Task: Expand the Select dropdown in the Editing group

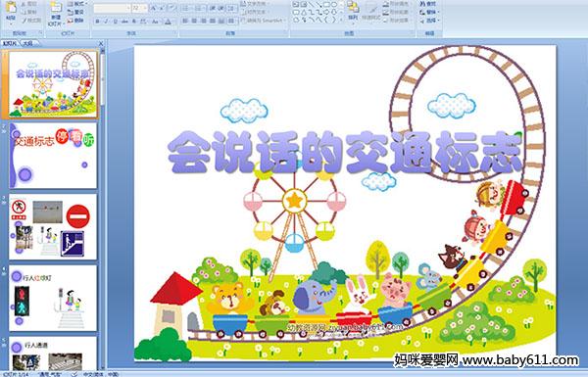Action: 430,21
